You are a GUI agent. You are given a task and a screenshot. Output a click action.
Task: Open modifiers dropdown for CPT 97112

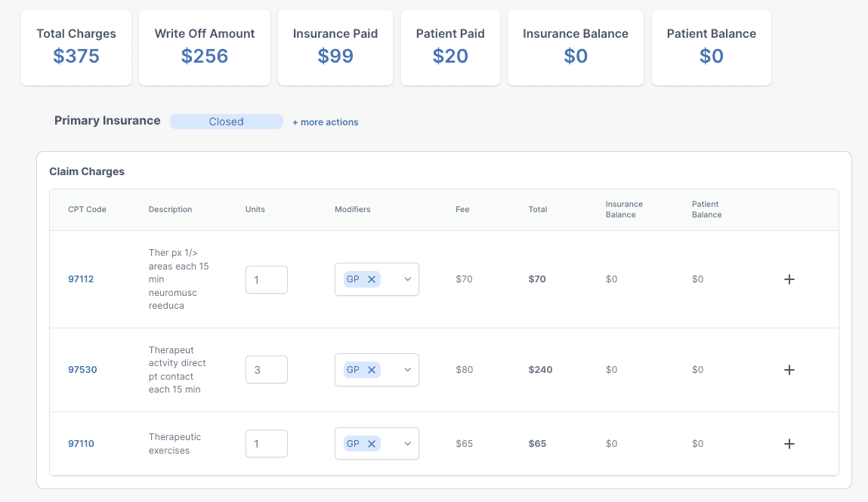407,279
